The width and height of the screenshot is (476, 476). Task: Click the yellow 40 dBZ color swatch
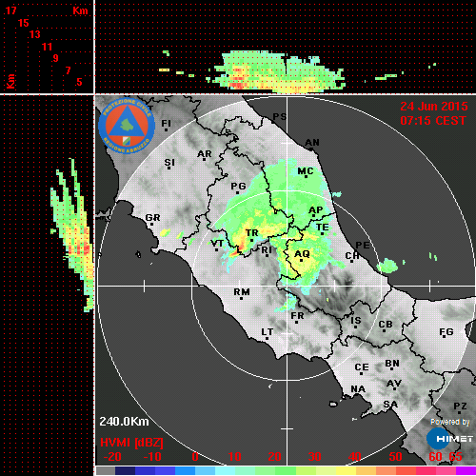(x=346, y=471)
